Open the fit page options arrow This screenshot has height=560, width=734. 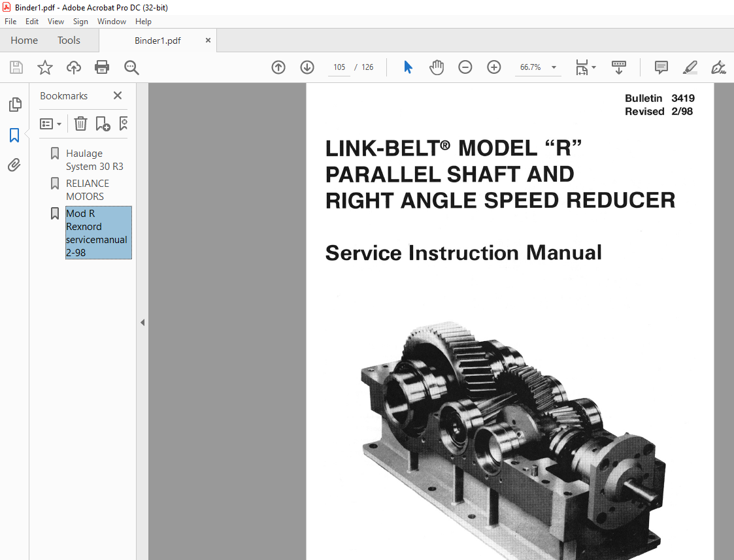click(594, 67)
